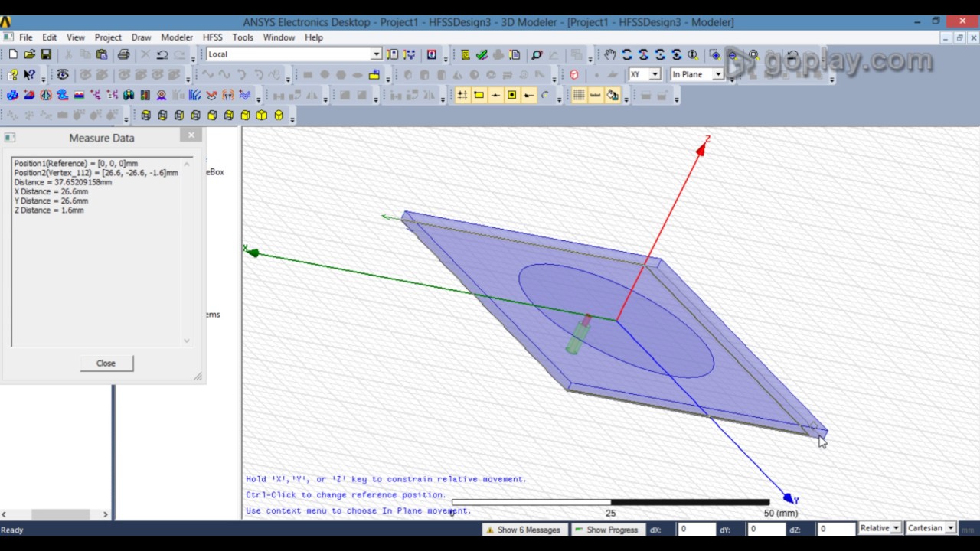Save the project with the floppy disk icon
The image size is (980, 551).
[x=46, y=54]
